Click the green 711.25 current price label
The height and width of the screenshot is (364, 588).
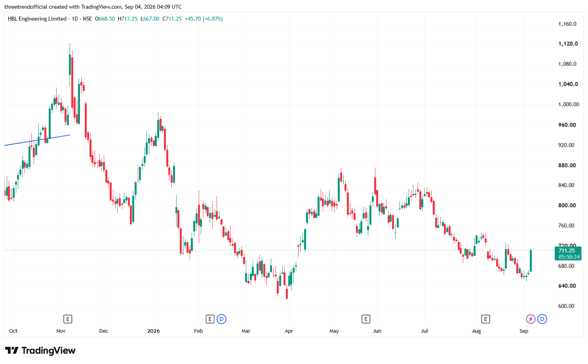coord(567,250)
